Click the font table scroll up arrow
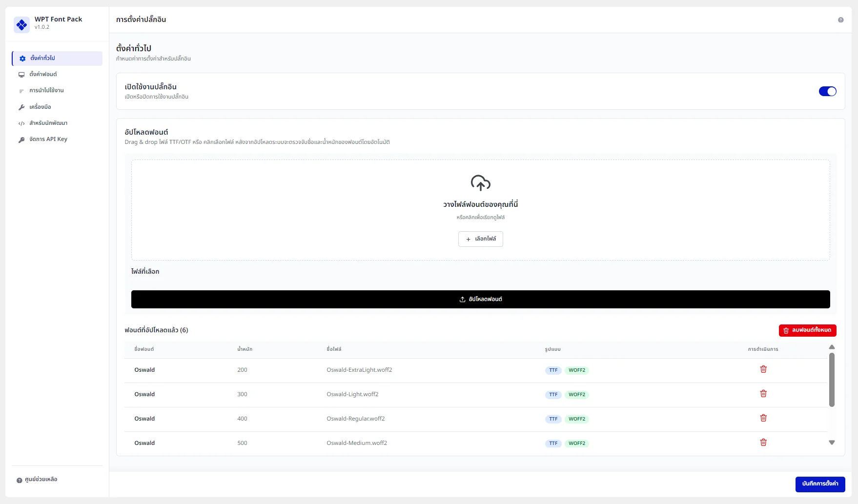The height and width of the screenshot is (504, 858). [x=832, y=347]
